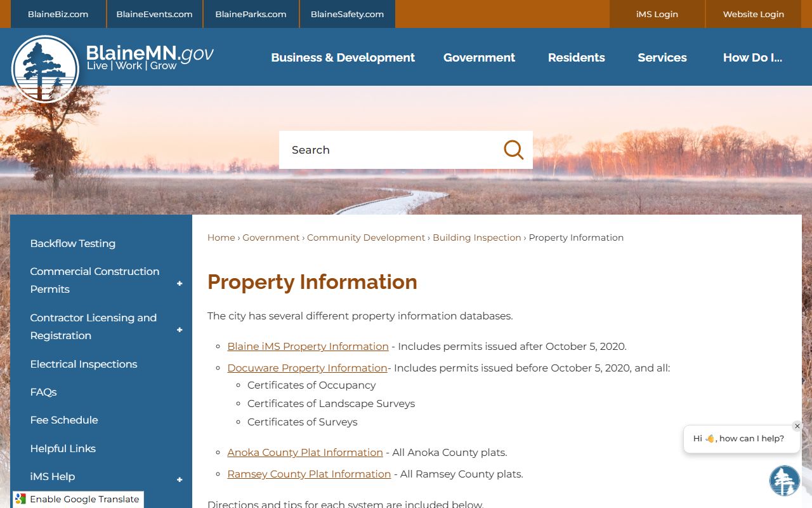Click 'Certificates of Landscape Surveys' list item
The height and width of the screenshot is (508, 812).
[331, 404]
